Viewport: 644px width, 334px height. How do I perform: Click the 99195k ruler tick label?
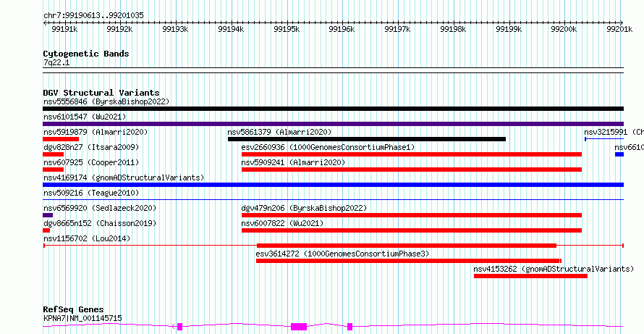(x=287, y=29)
